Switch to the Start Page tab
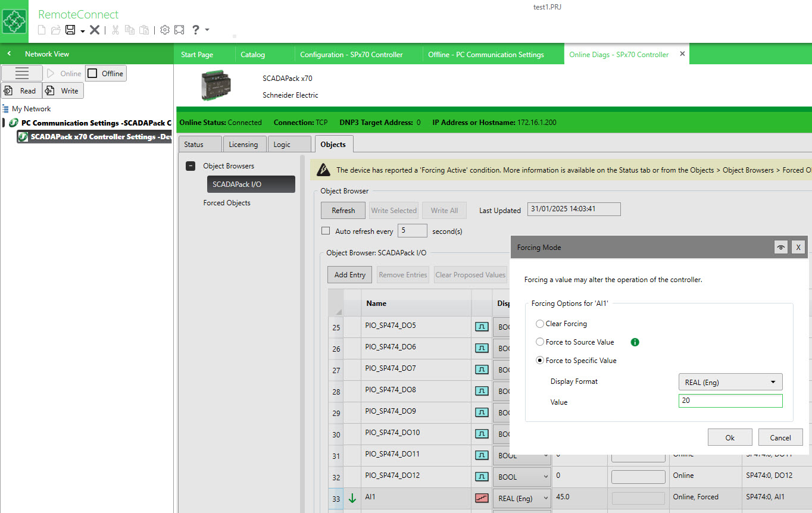The width and height of the screenshot is (812, 513). click(x=197, y=54)
